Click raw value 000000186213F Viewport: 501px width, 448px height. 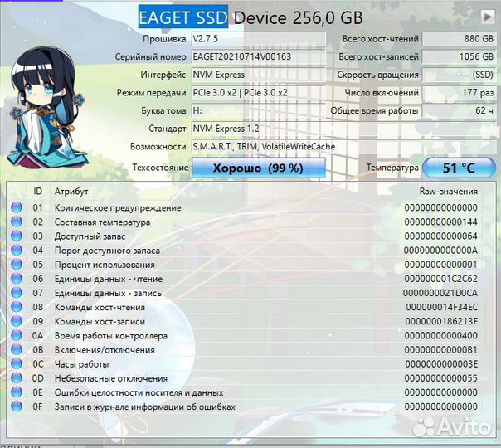(441, 321)
